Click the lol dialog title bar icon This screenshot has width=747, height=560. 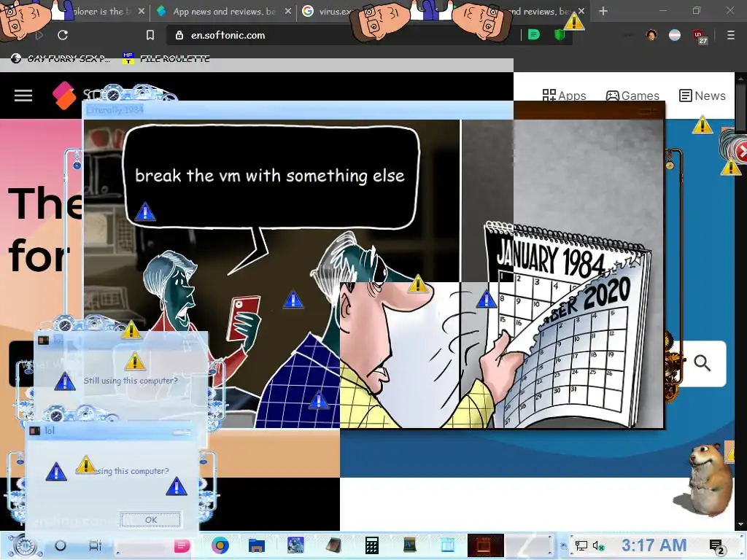click(x=35, y=431)
